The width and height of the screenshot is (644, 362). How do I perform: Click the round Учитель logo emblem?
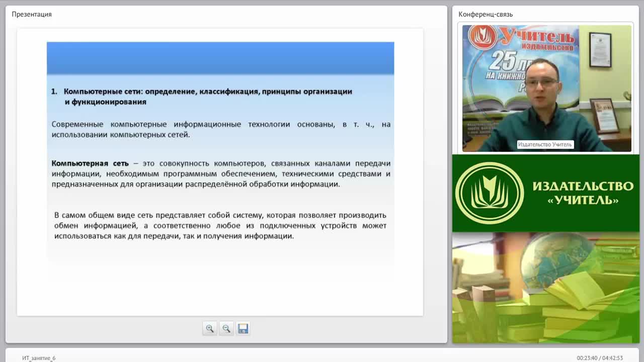click(x=490, y=193)
